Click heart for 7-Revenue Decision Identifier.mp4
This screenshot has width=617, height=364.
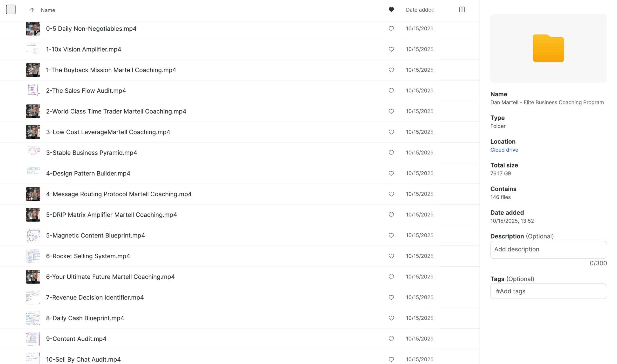coord(391,297)
